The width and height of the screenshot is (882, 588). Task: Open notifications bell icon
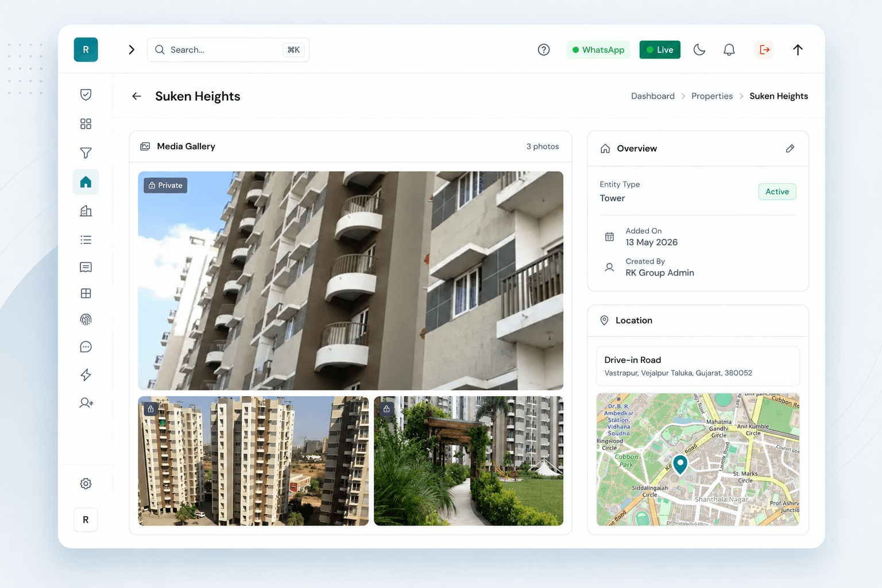click(x=729, y=50)
